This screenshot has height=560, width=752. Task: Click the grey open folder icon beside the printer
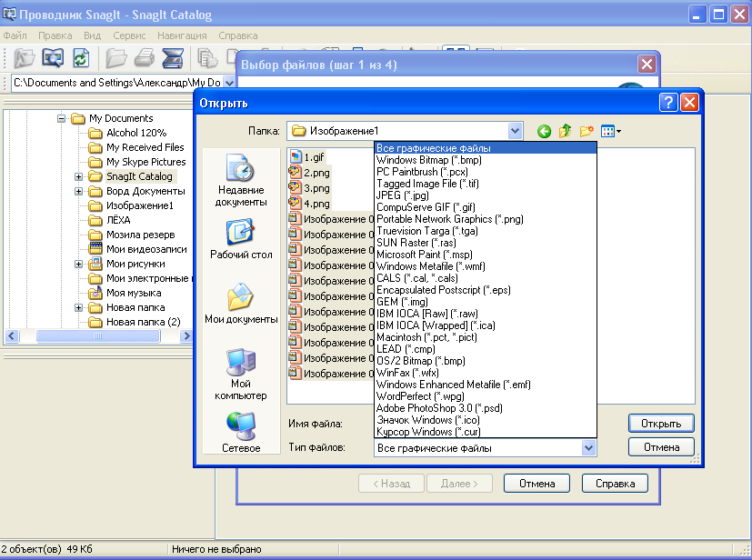pos(116,58)
